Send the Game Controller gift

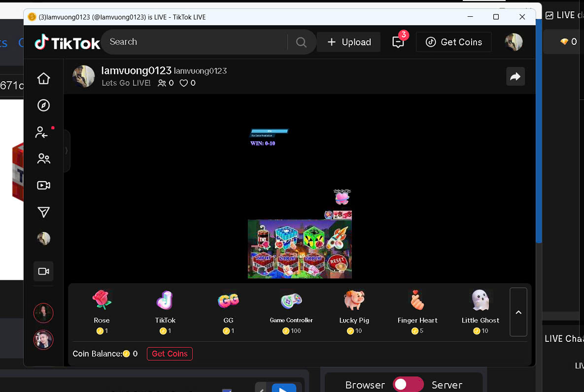click(291, 306)
